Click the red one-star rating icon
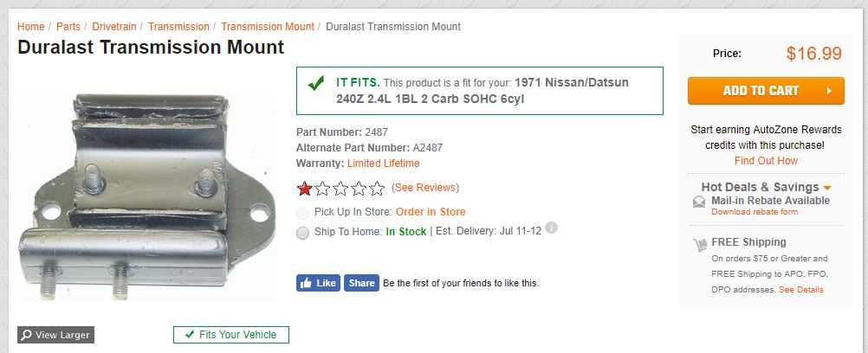The image size is (868, 353). click(x=304, y=189)
